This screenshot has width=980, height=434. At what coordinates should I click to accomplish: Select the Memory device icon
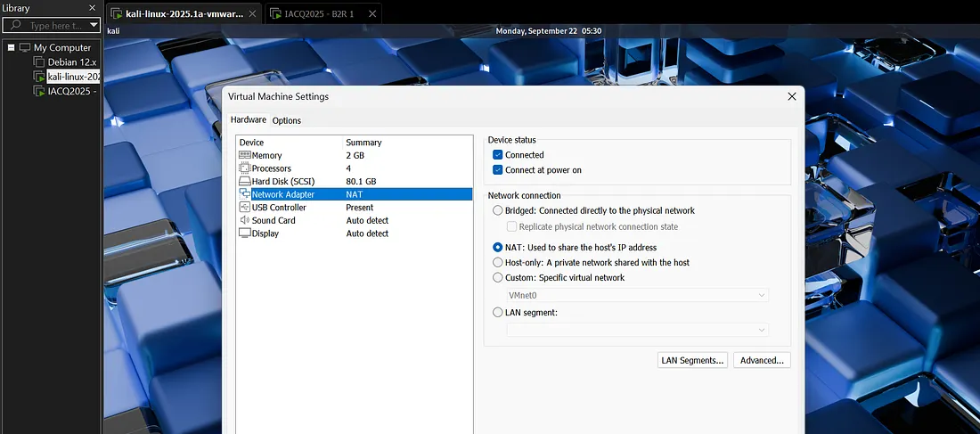click(x=245, y=155)
